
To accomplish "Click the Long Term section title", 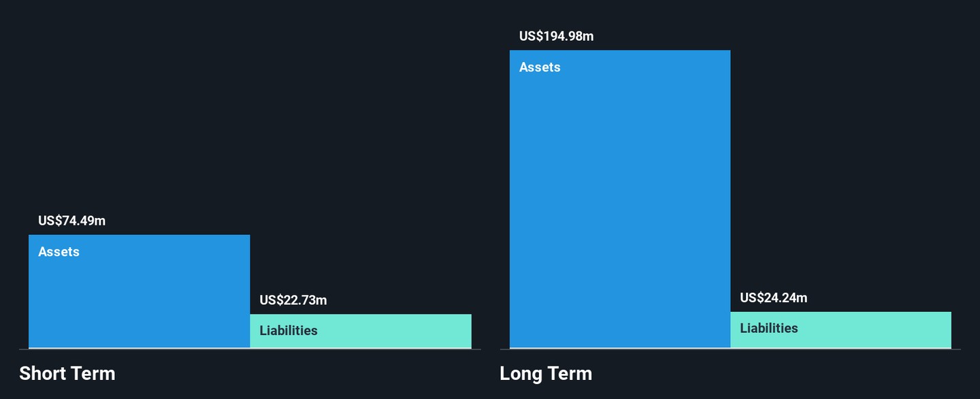I will pos(546,373).
